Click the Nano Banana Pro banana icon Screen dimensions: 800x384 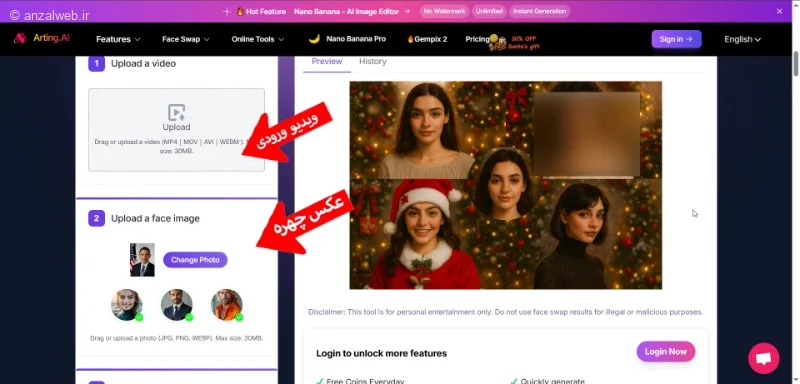tap(314, 39)
